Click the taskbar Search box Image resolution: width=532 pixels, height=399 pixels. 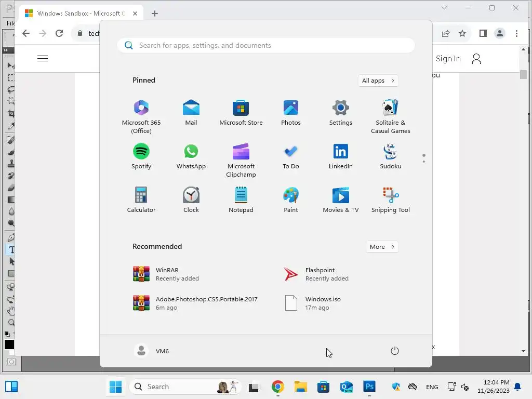click(185, 387)
